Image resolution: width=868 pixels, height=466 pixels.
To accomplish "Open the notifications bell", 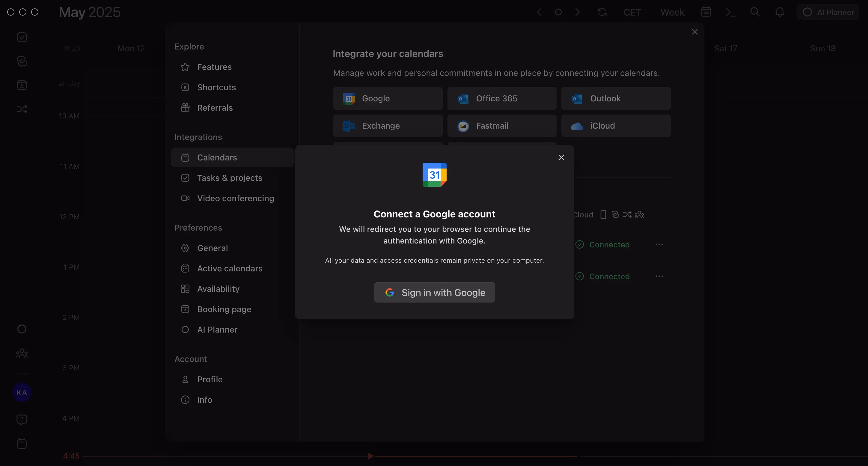I will (780, 12).
